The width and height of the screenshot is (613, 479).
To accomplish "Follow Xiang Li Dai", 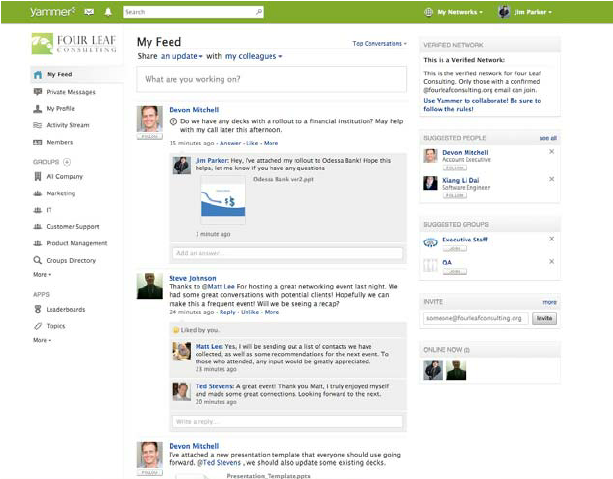I will 455,195.
